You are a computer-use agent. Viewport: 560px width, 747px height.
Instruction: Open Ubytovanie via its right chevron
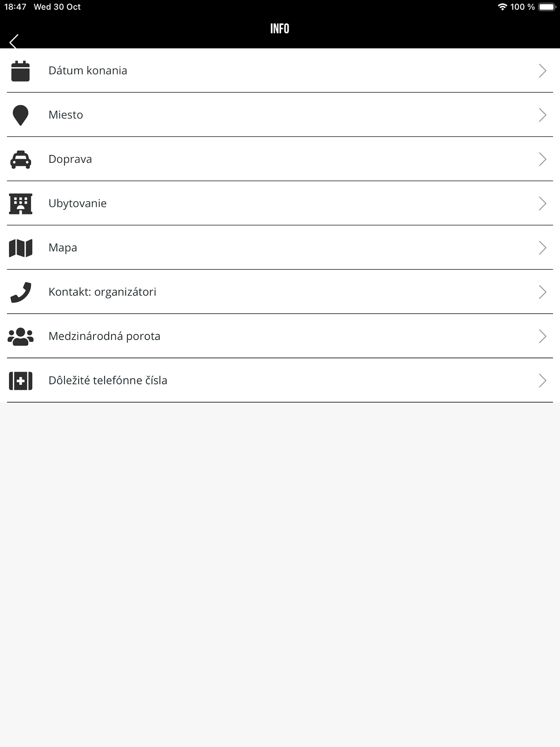[x=542, y=204]
